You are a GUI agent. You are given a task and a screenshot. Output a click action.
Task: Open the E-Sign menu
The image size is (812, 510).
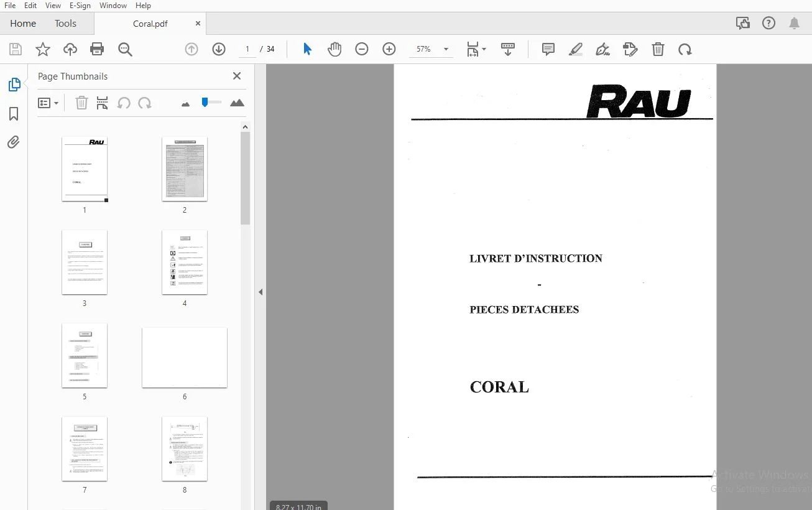[x=80, y=6]
